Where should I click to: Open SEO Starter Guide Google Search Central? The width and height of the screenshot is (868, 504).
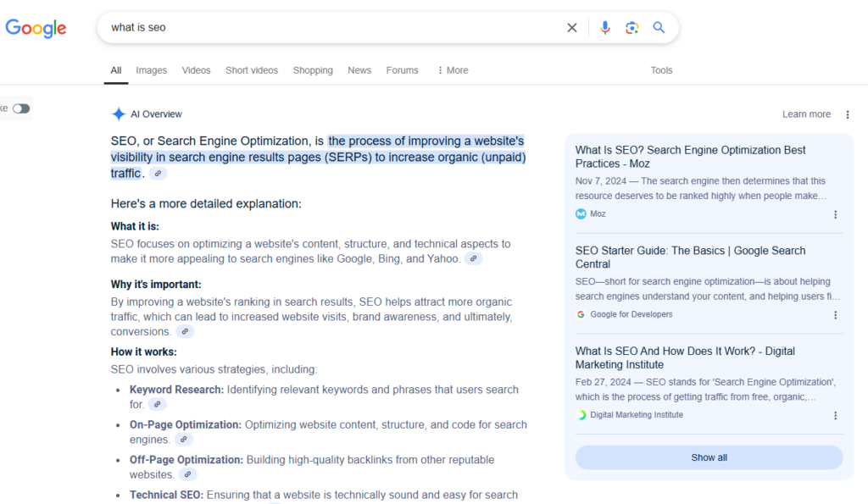[x=690, y=257]
